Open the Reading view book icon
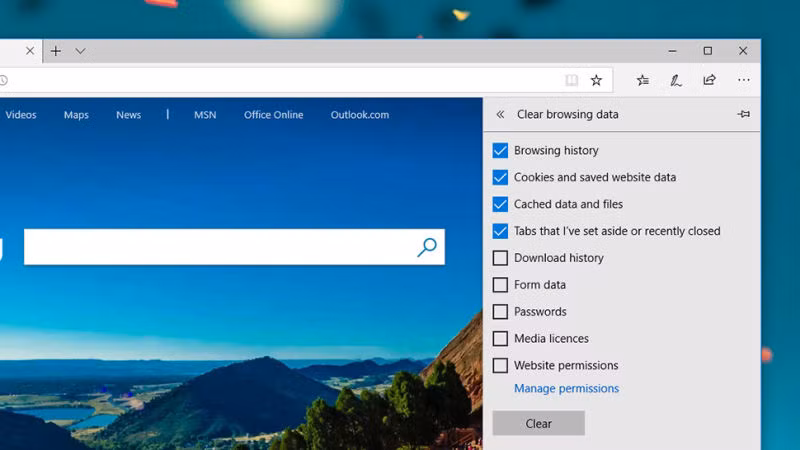The width and height of the screenshot is (800, 450). 571,80
